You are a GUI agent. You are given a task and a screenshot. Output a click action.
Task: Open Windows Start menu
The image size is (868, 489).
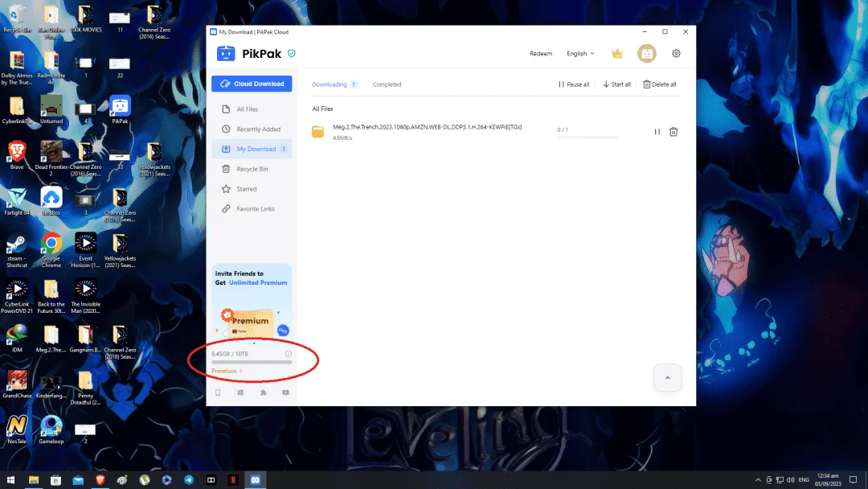tap(10, 480)
